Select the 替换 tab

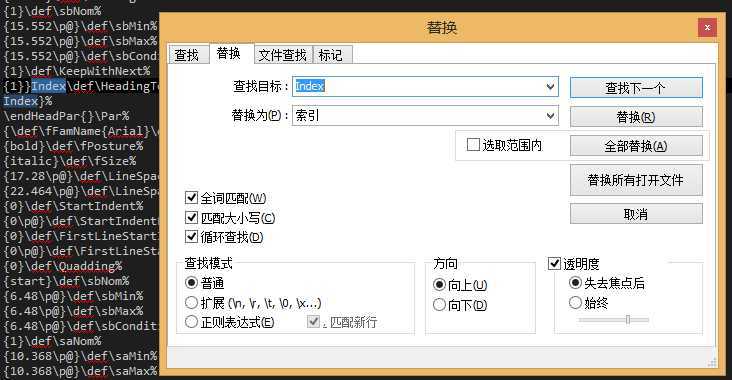pos(229,54)
